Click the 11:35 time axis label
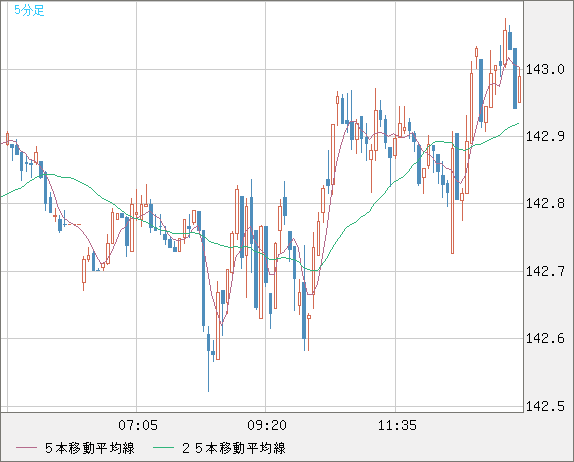This screenshot has width=574, height=462. [397, 425]
